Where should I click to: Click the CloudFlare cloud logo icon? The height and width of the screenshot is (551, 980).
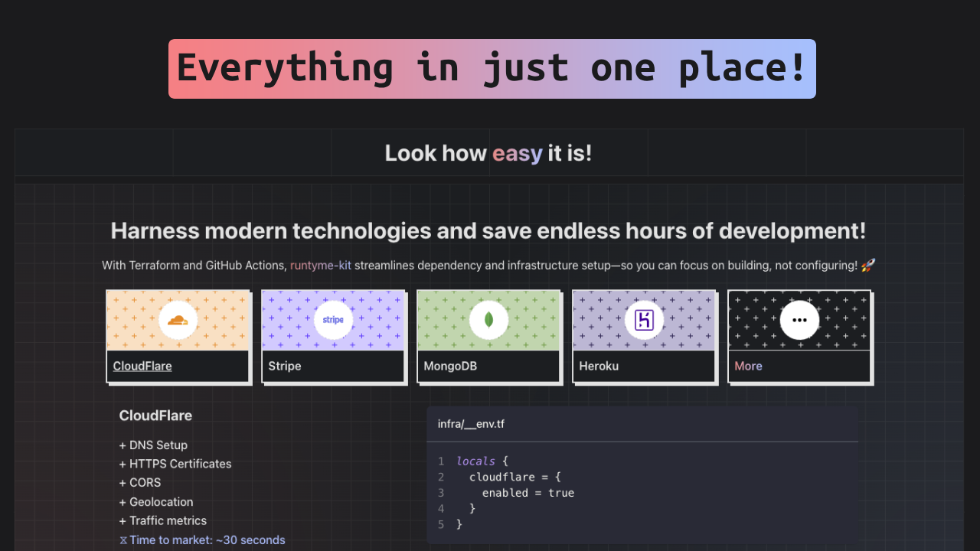click(x=178, y=321)
